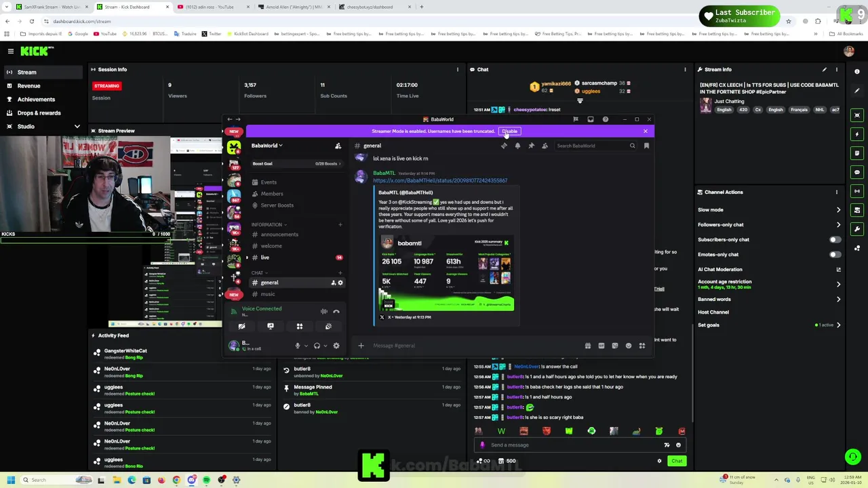Toggle Discord member list icon
The width and height of the screenshot is (868, 488).
pyautogui.click(x=545, y=146)
